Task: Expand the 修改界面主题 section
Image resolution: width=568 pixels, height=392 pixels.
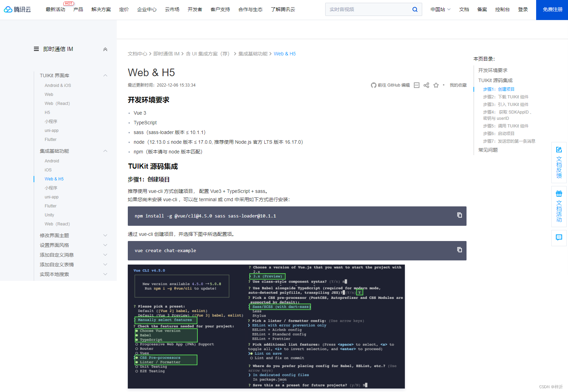Action: point(105,235)
